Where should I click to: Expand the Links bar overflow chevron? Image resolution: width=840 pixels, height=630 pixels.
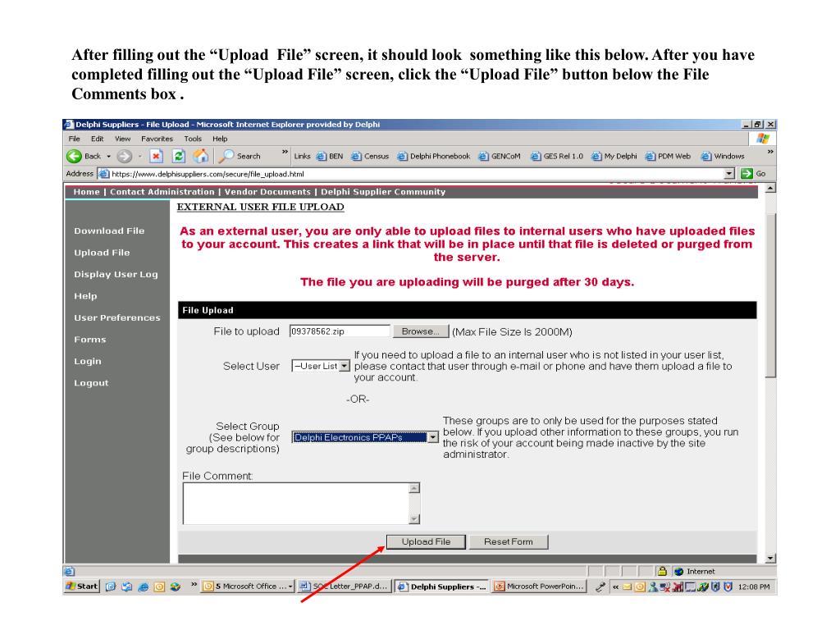tap(769, 152)
